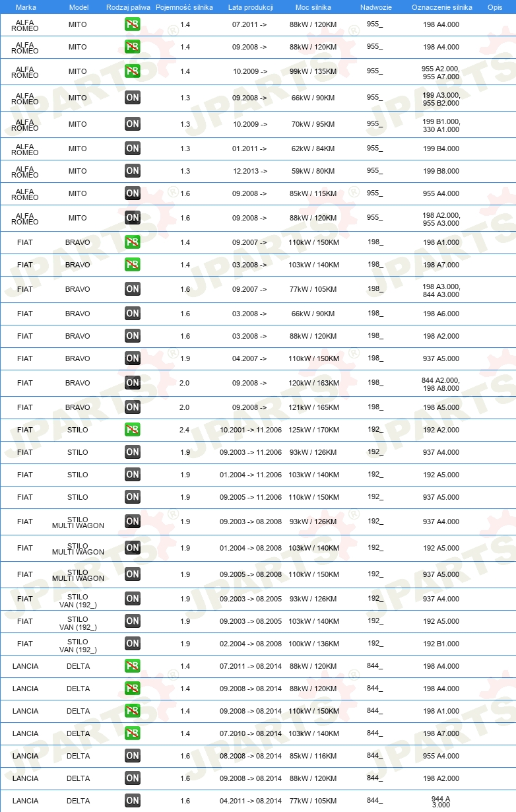516x812 pixels.
Task: Click petrol icon for Stilo 2.4 125kW row
Action: pyautogui.click(x=133, y=430)
